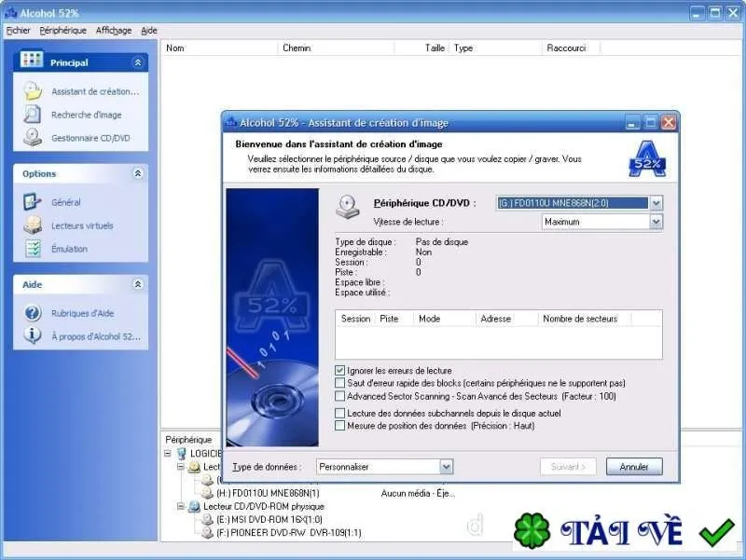Open the Assistant de création icon
This screenshot has height=560, width=746.
click(33, 90)
